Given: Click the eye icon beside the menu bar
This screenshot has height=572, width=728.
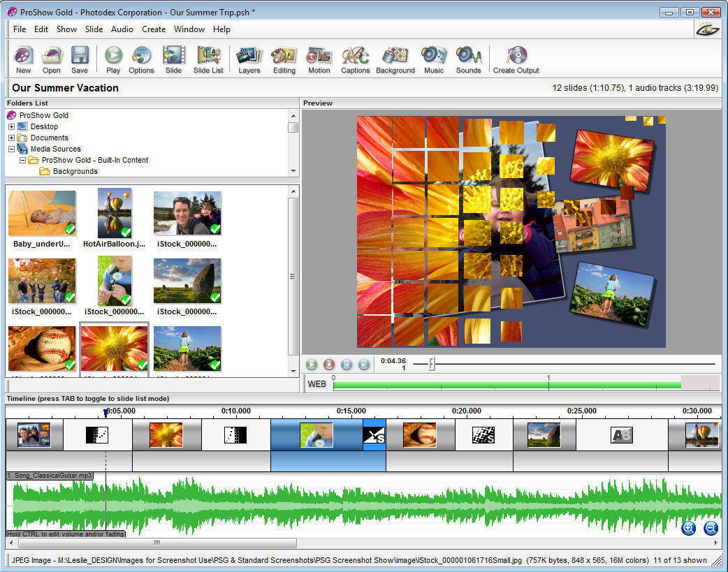Looking at the screenshot, I should click(708, 29).
